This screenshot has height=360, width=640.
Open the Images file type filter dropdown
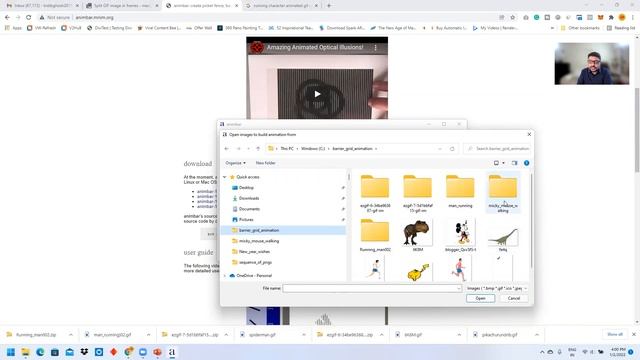497,288
